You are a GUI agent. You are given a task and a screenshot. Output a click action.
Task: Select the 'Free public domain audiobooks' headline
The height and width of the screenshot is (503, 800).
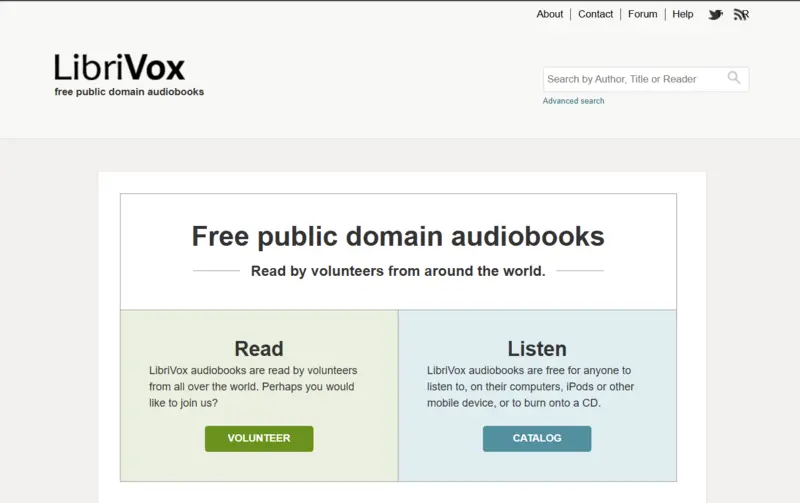398,236
